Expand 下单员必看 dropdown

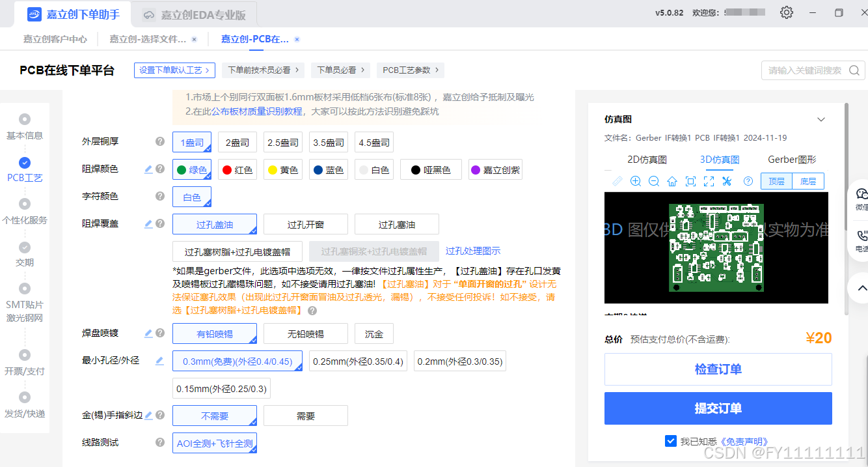click(x=340, y=70)
